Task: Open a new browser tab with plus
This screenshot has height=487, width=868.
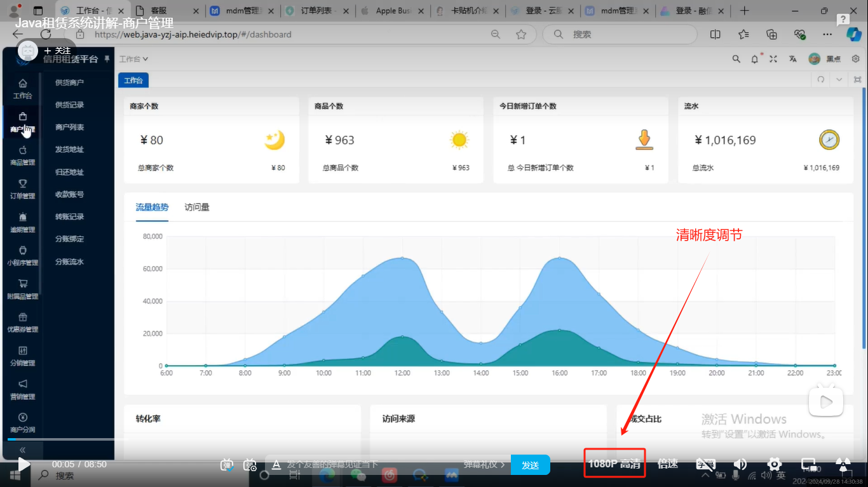Action: click(745, 11)
